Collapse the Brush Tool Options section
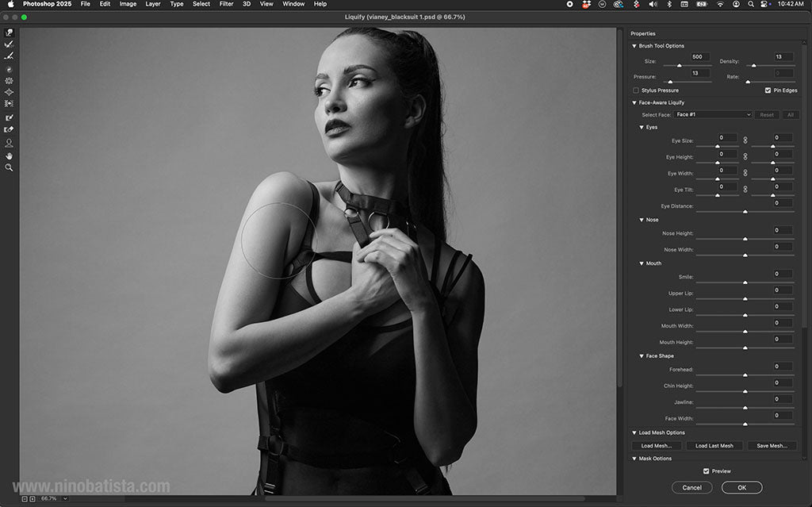 (x=634, y=46)
